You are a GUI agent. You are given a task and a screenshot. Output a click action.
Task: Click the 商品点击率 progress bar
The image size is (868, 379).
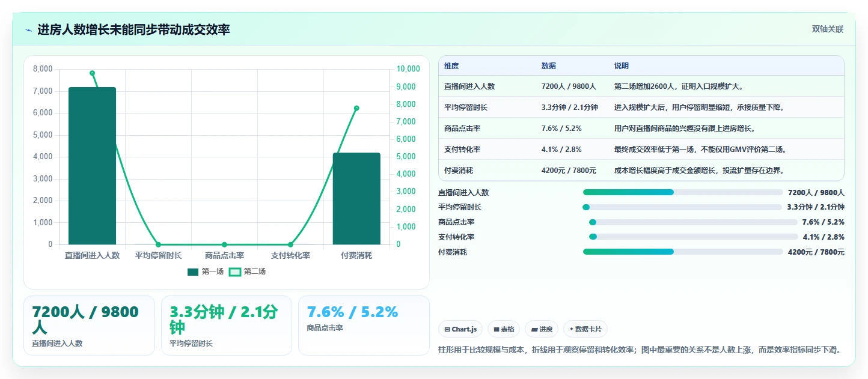pyautogui.click(x=693, y=222)
